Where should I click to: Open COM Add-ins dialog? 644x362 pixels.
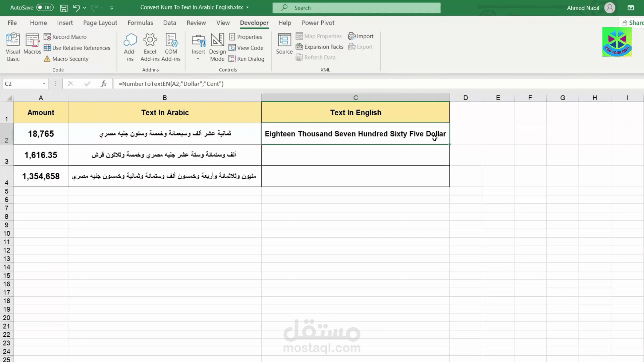[x=171, y=47]
